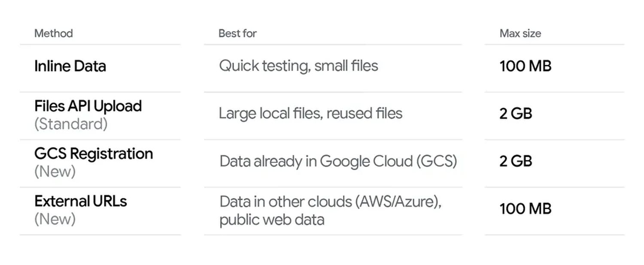Click the Method column header

tap(53, 33)
